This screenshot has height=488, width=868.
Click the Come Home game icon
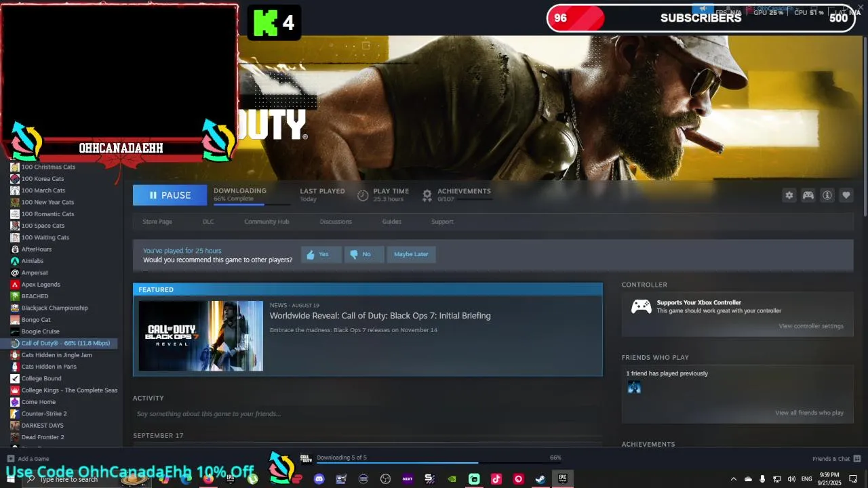tap(14, 402)
